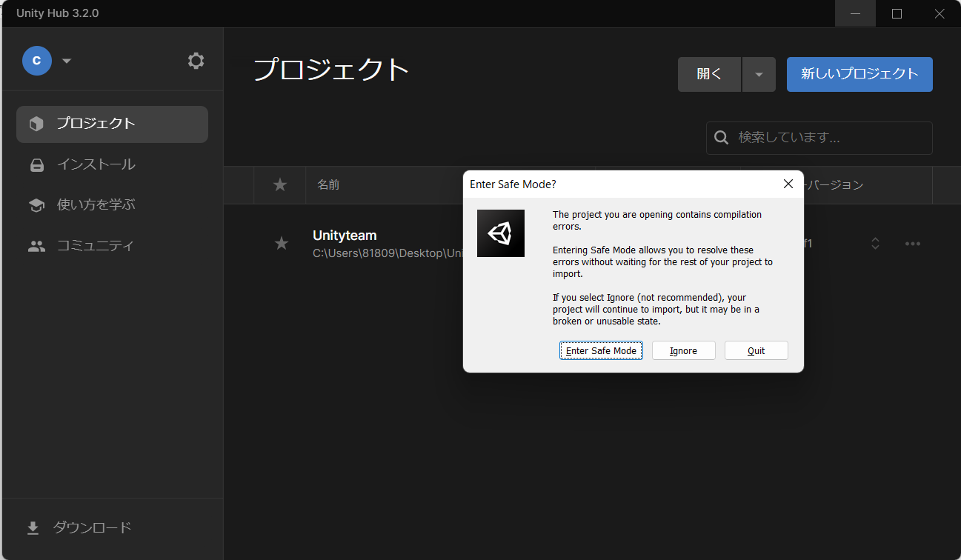The height and width of the screenshot is (560, 961).
Task: Click the インストール drive icon
Action: click(x=36, y=165)
